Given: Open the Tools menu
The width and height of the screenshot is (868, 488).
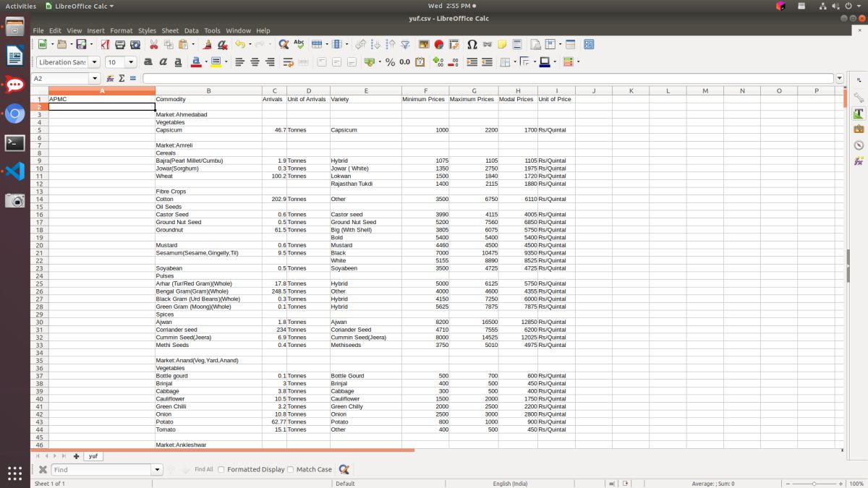Looking at the screenshot, I should click(212, 30).
